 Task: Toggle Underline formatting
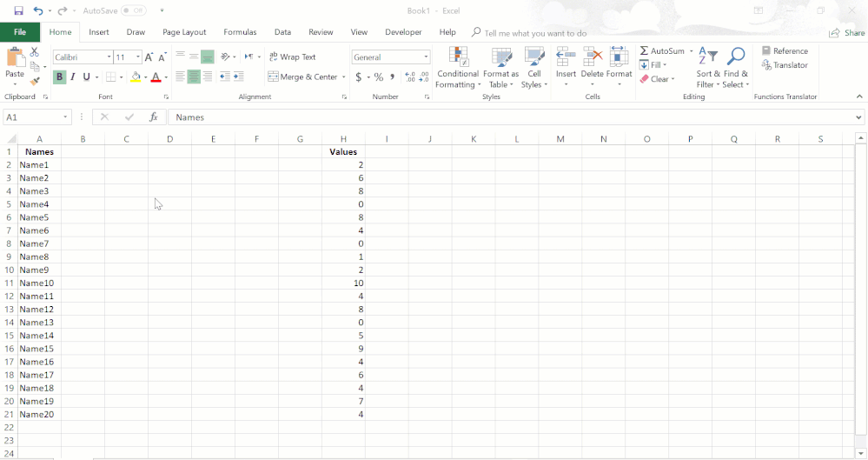point(86,77)
